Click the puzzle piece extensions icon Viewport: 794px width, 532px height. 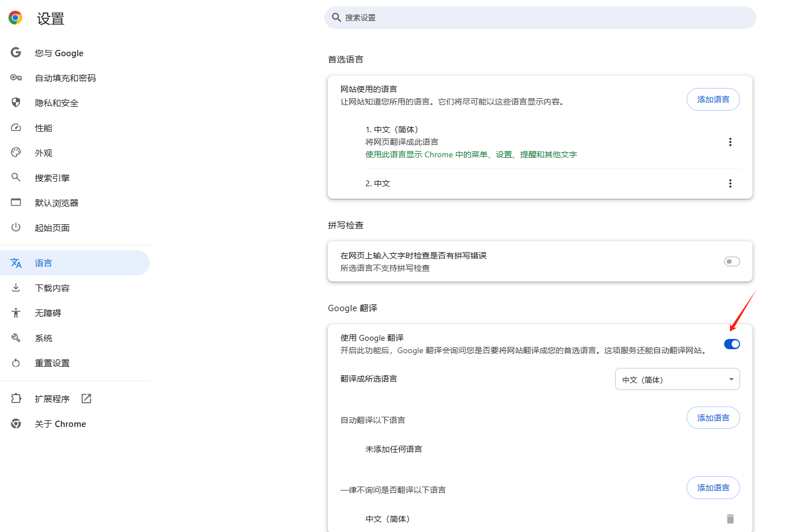coord(16,399)
